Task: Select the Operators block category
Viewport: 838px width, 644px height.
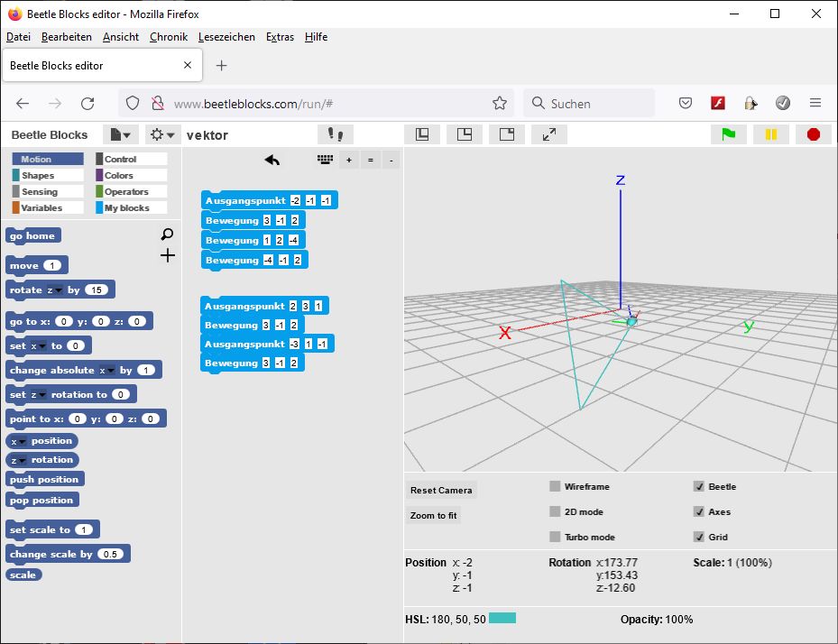Action: 132,191
